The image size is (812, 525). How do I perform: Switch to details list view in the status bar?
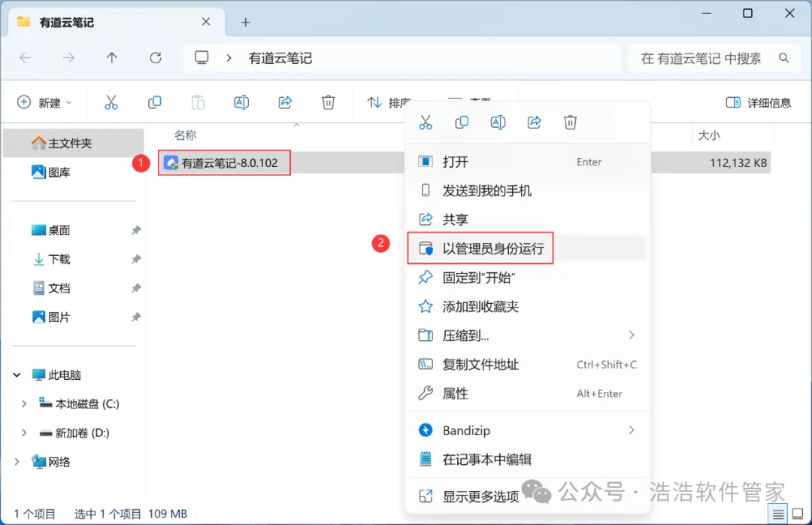(778, 514)
